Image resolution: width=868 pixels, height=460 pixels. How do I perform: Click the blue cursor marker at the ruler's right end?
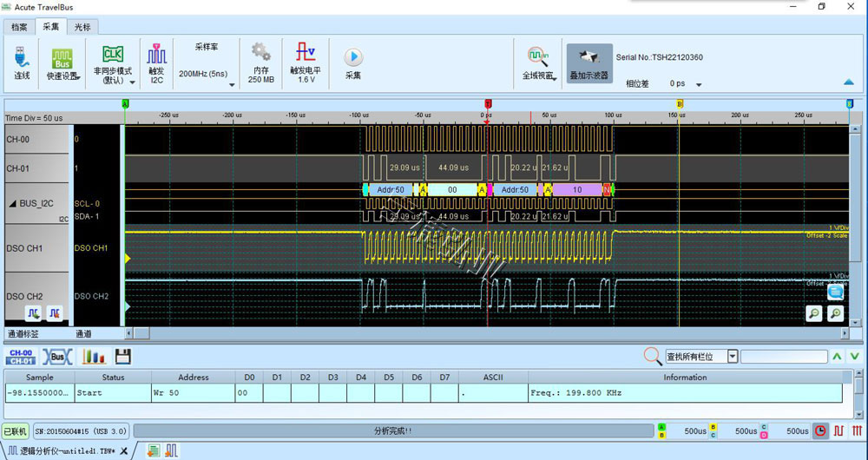pyautogui.click(x=849, y=103)
